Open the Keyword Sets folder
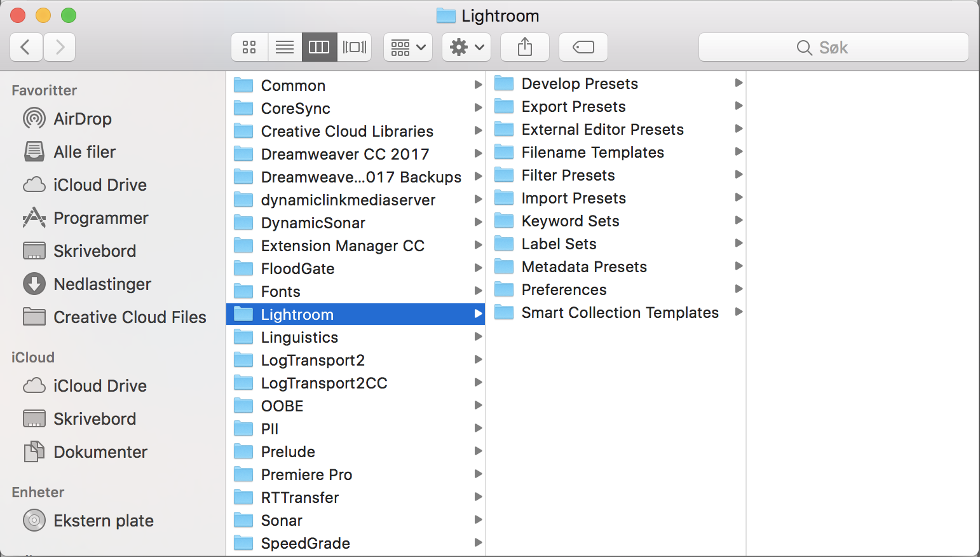 [616, 221]
